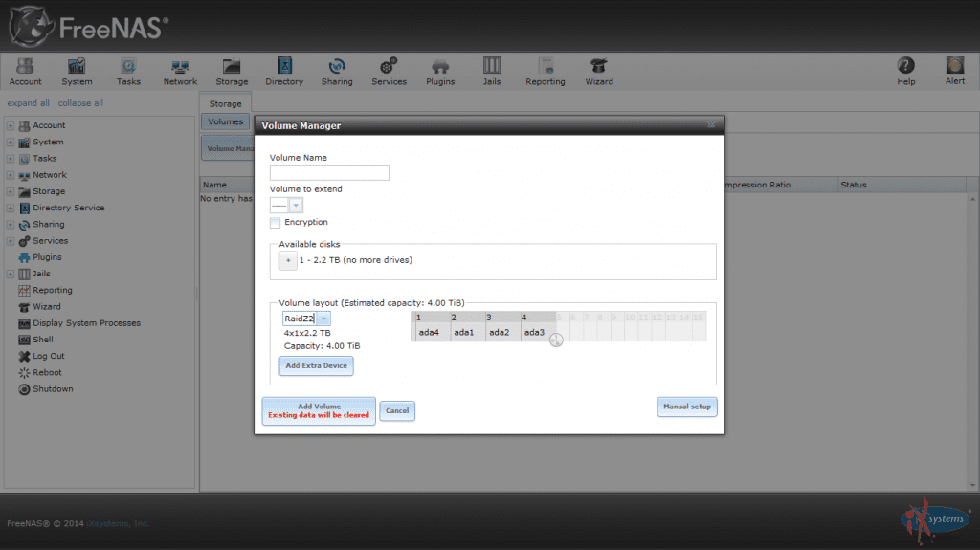Open the Network toolbar icon
Screen dimensions: 980x550
coord(180,71)
